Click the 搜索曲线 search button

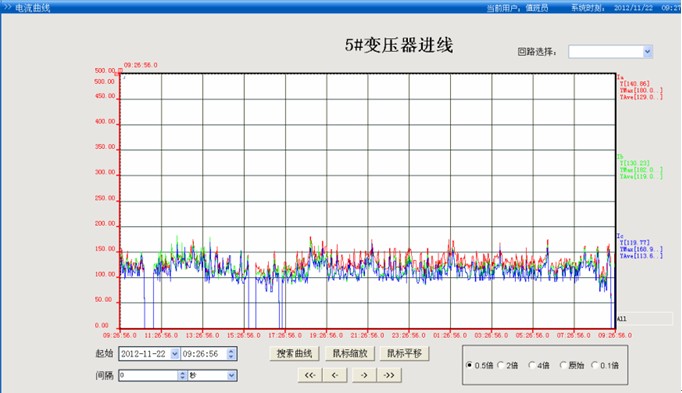294,353
